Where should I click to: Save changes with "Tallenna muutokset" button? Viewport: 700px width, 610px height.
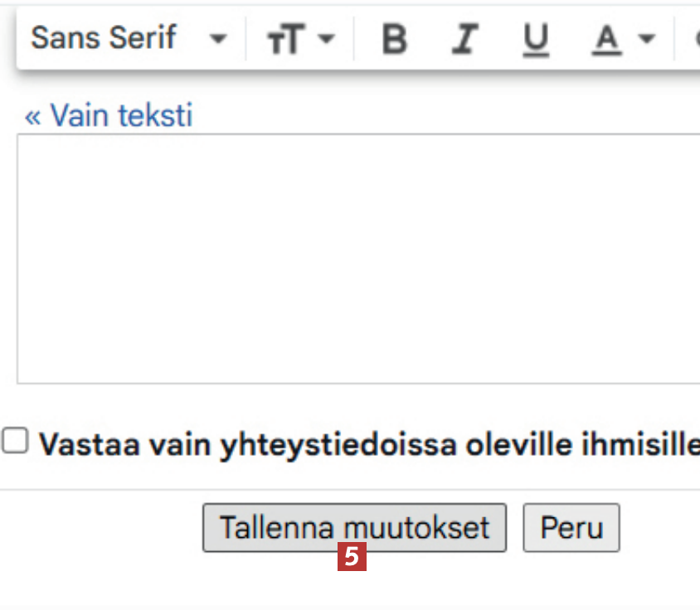(354, 528)
